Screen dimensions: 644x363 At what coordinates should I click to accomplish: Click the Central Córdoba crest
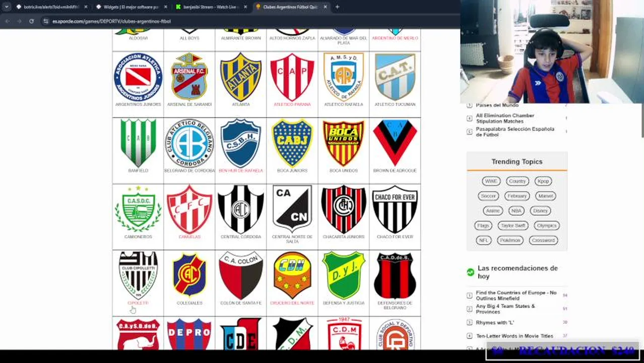pyautogui.click(x=241, y=209)
